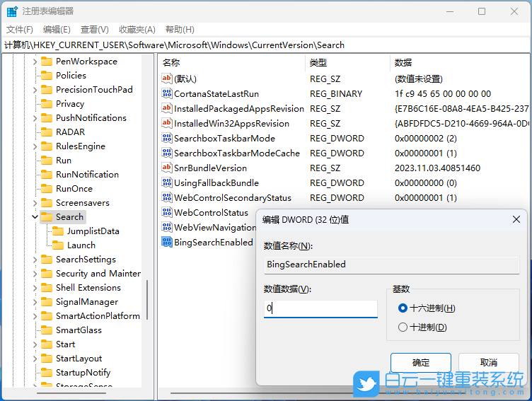Cancel the DWORD edit with 取消

tap(489, 363)
